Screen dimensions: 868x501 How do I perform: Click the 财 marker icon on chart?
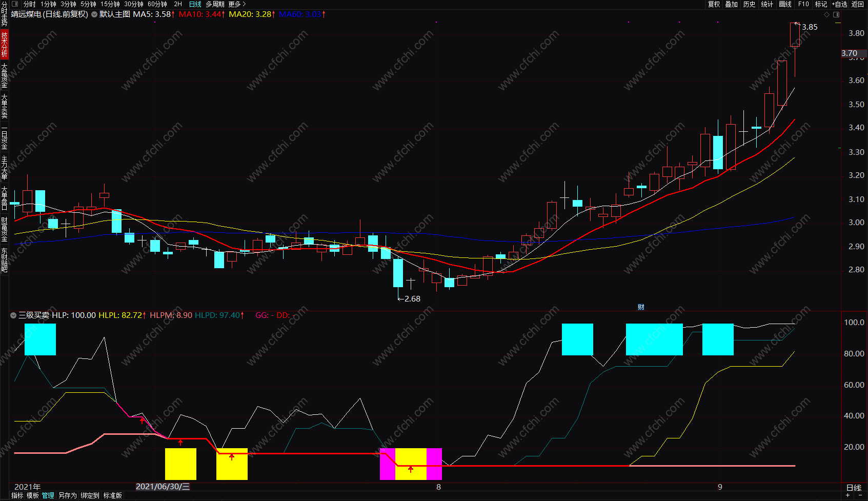tap(641, 307)
